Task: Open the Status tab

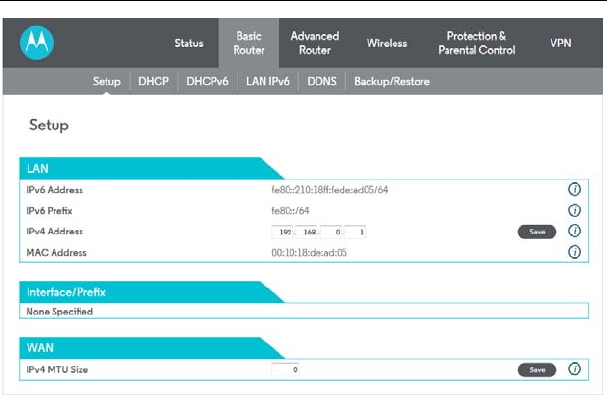Action: 189,43
